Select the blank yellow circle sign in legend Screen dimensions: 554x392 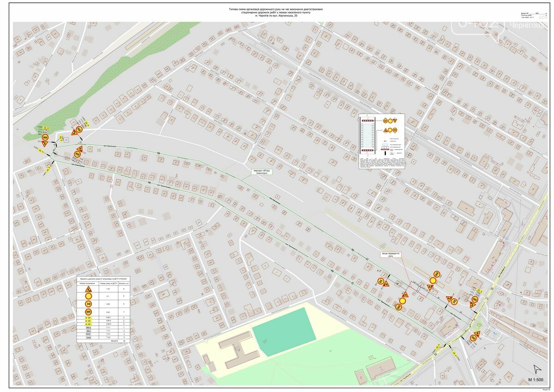88,296
